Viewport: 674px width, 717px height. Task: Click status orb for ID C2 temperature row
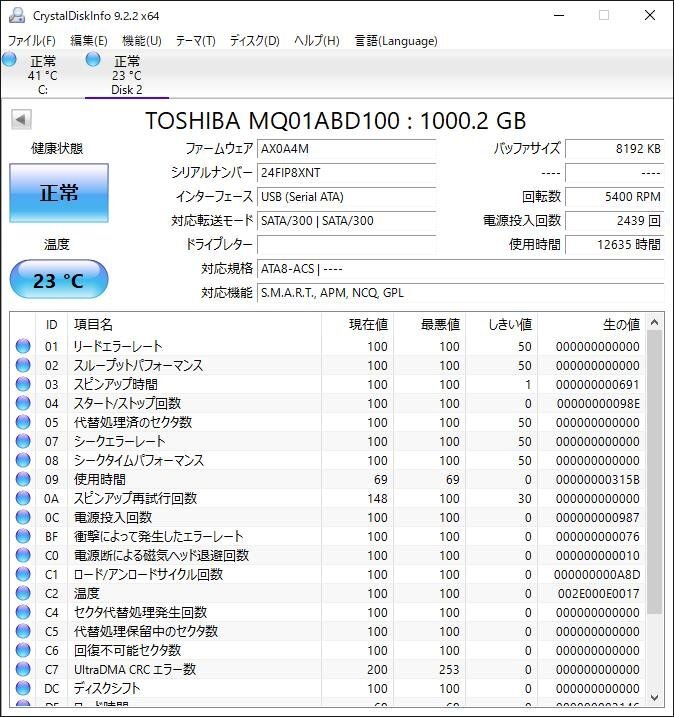pos(23,593)
